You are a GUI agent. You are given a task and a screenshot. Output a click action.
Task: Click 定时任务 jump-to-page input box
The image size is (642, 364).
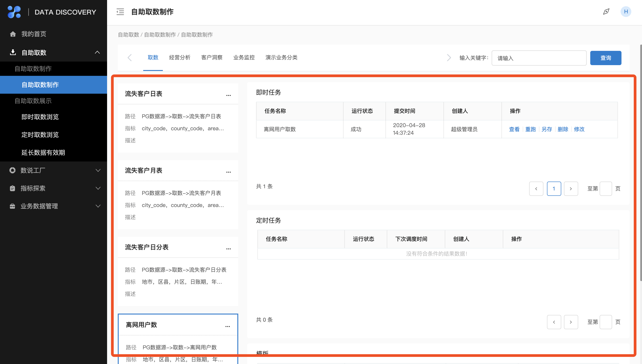pyautogui.click(x=606, y=322)
